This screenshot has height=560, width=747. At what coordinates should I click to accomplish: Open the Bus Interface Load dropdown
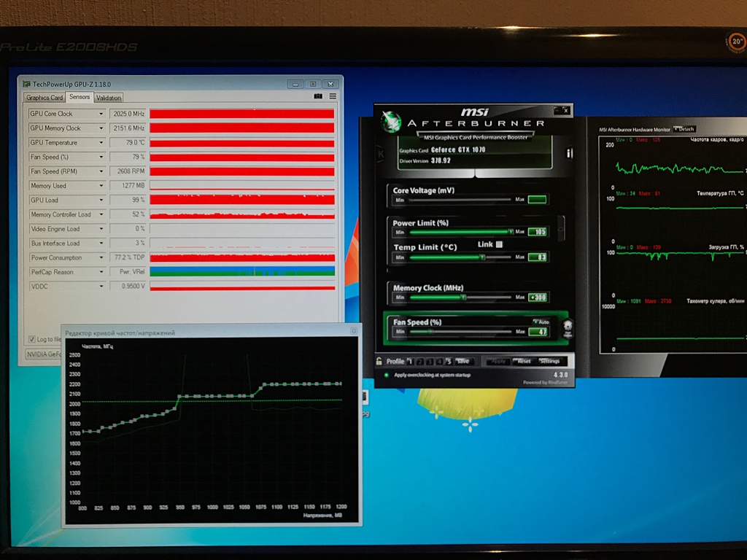101,243
